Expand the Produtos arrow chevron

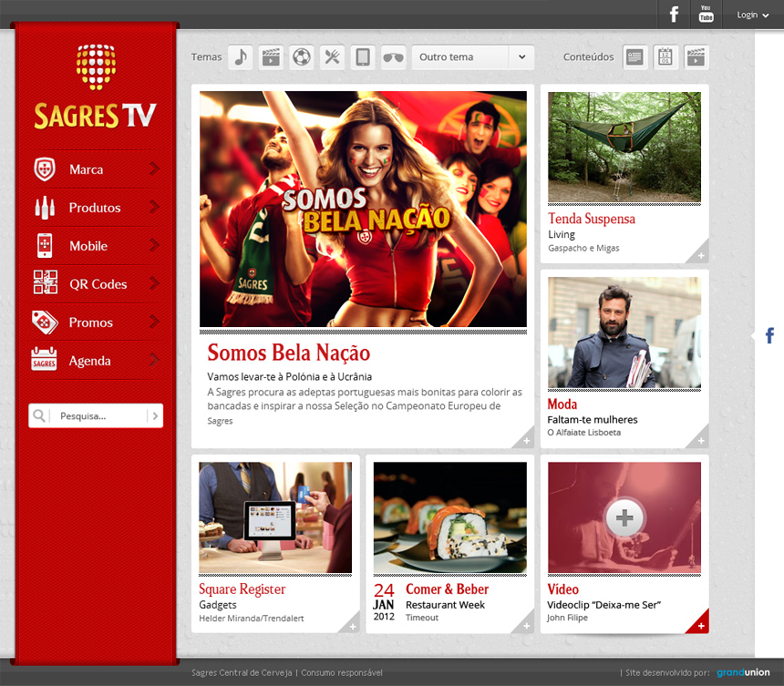click(x=154, y=207)
